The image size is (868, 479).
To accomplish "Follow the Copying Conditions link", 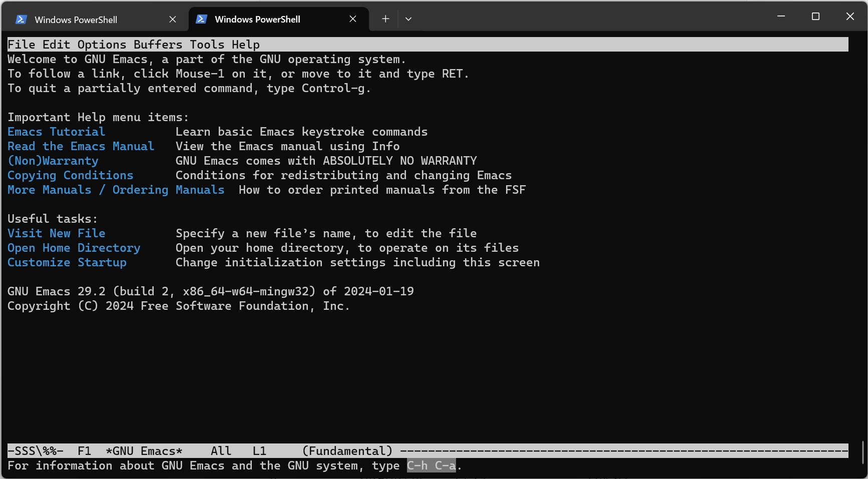I will (71, 175).
